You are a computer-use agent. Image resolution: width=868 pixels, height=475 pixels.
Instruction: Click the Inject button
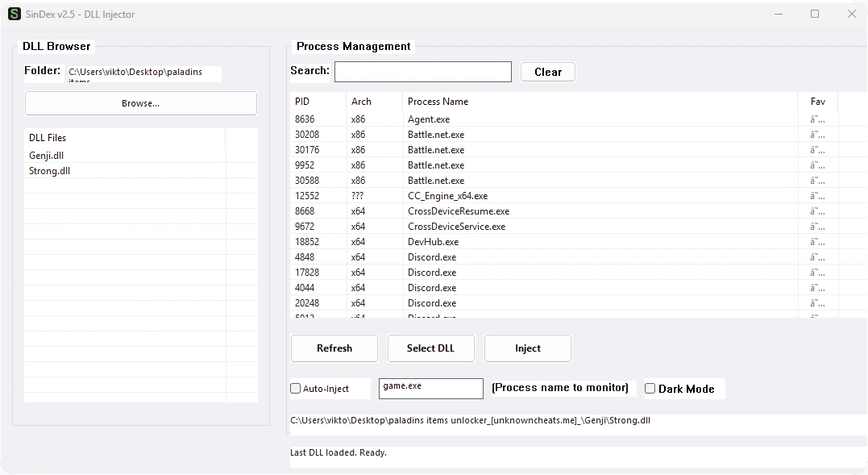528,348
